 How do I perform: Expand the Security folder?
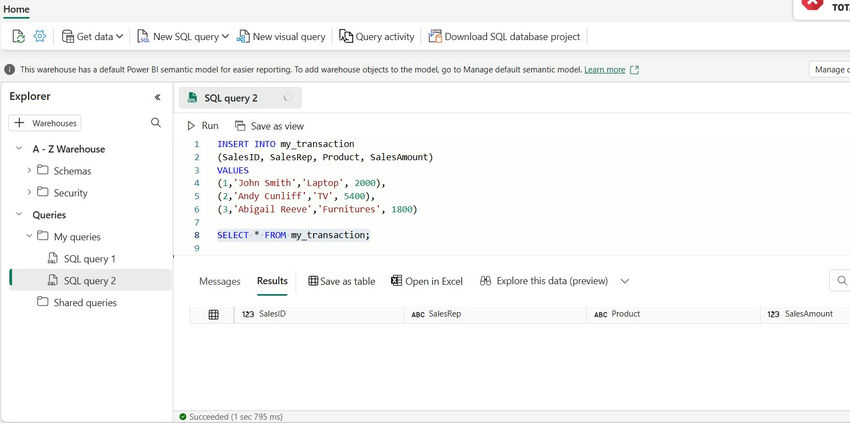click(x=29, y=193)
